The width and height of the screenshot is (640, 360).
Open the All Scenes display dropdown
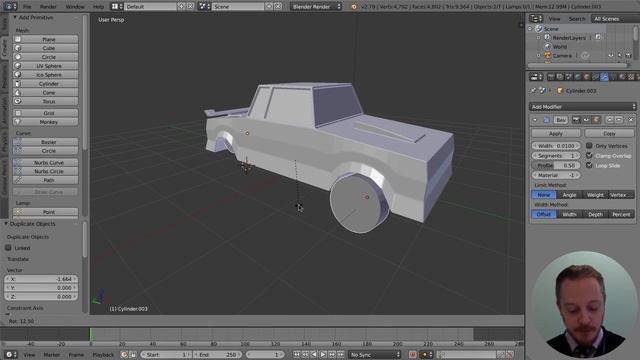tap(616, 19)
